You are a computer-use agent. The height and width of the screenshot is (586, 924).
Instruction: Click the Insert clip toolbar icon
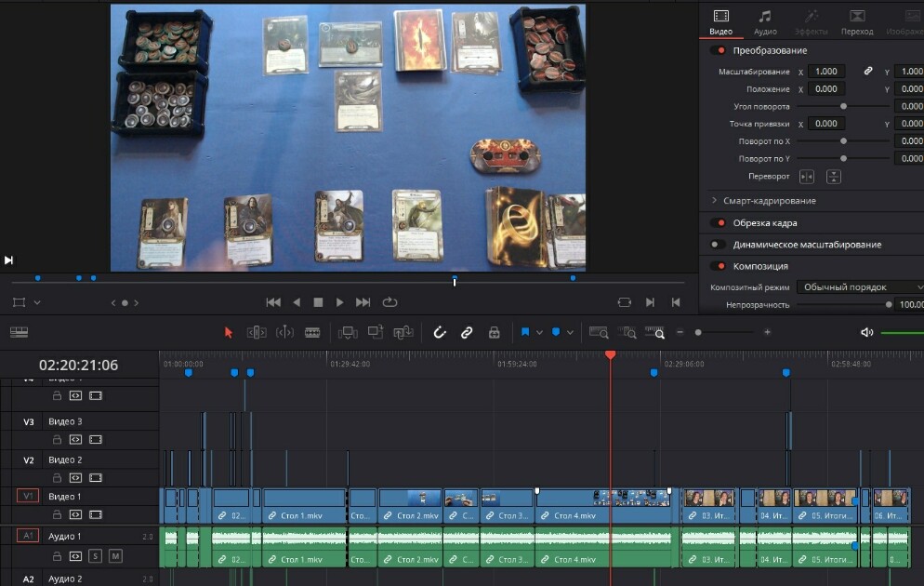tap(348, 332)
